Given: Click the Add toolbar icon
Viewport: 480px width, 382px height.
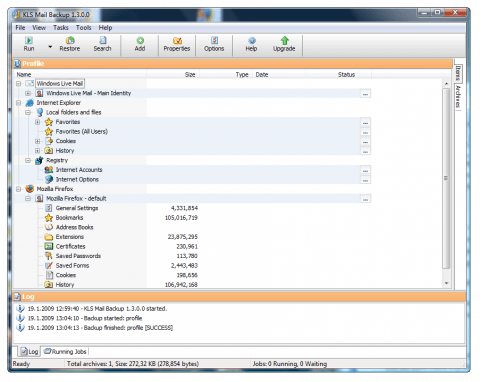Looking at the screenshot, I should pyautogui.click(x=140, y=41).
